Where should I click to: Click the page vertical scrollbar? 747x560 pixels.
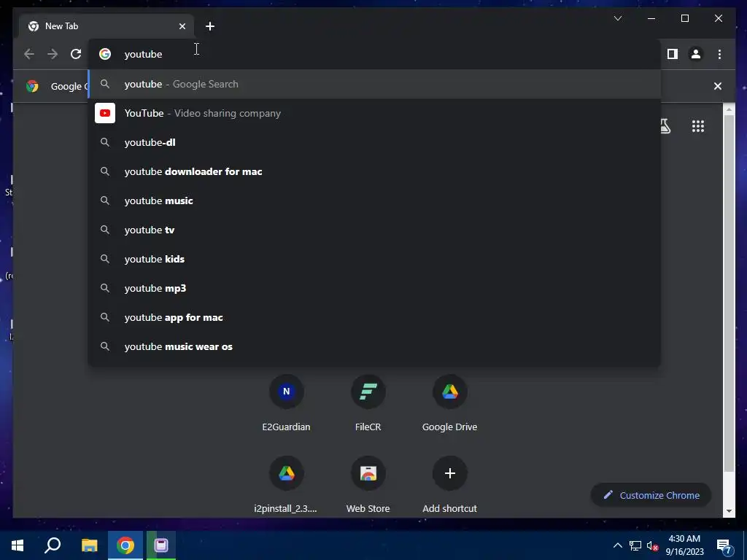[729, 293]
